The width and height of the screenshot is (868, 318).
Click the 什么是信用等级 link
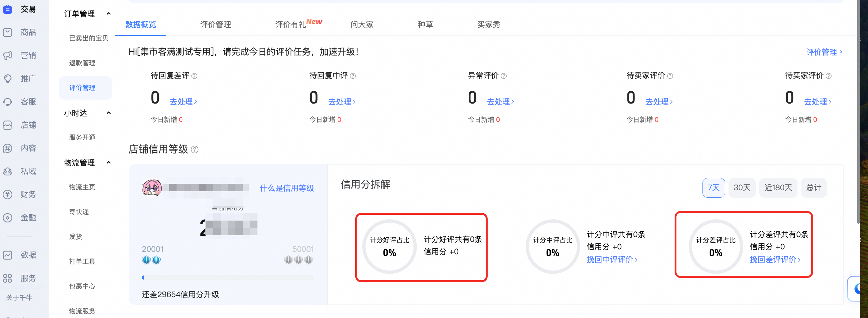[287, 188]
